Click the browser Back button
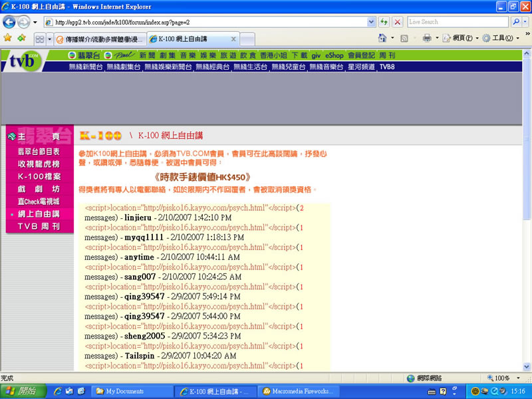This screenshot has height=399, width=532. pyautogui.click(x=9, y=23)
